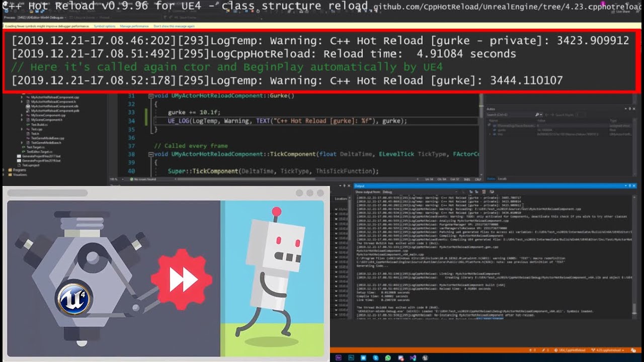Click Manage performance link in info bar
644x362 pixels.
(x=134, y=26)
